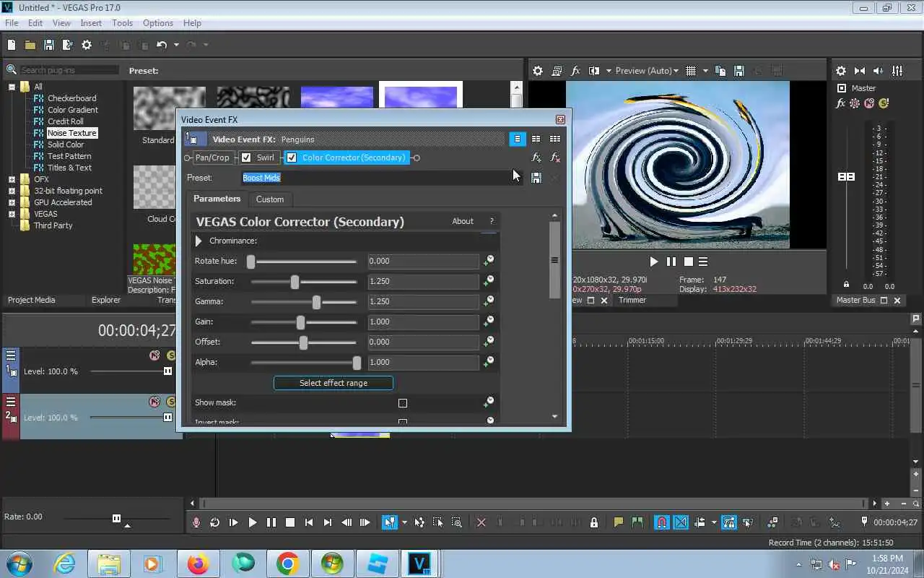This screenshot has width=924, height=578.
Task: Open Master Bus audio properties gear
Action: point(841,71)
